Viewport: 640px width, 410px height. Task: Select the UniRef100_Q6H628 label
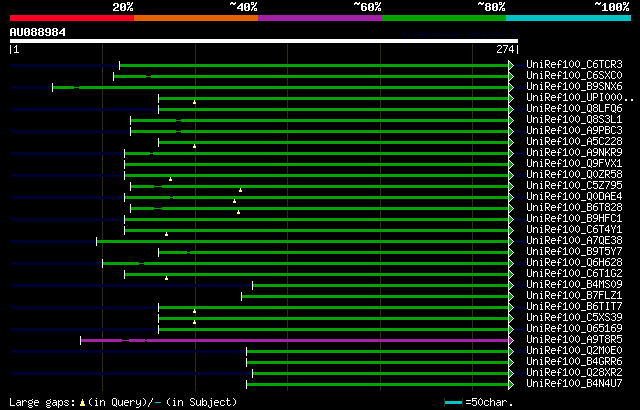click(574, 263)
